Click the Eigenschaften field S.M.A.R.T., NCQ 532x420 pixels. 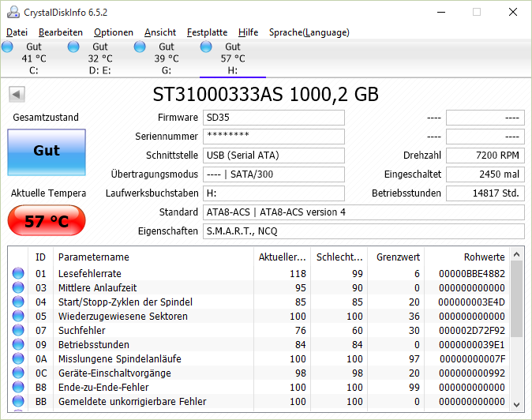[364, 232]
